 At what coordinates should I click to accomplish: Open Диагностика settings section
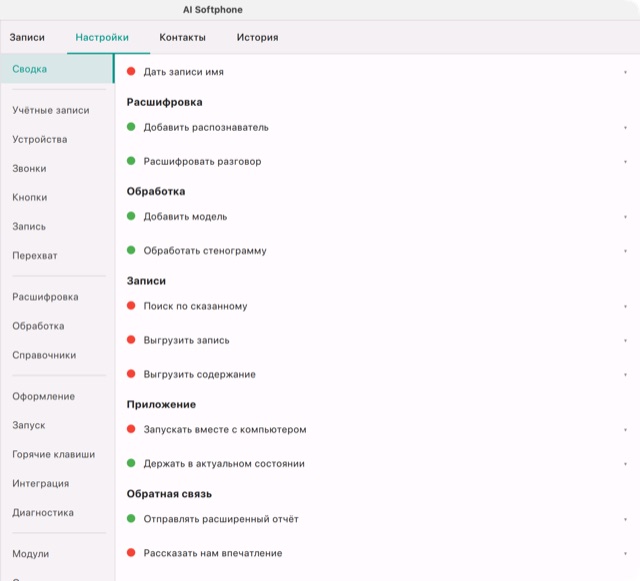click(43, 512)
